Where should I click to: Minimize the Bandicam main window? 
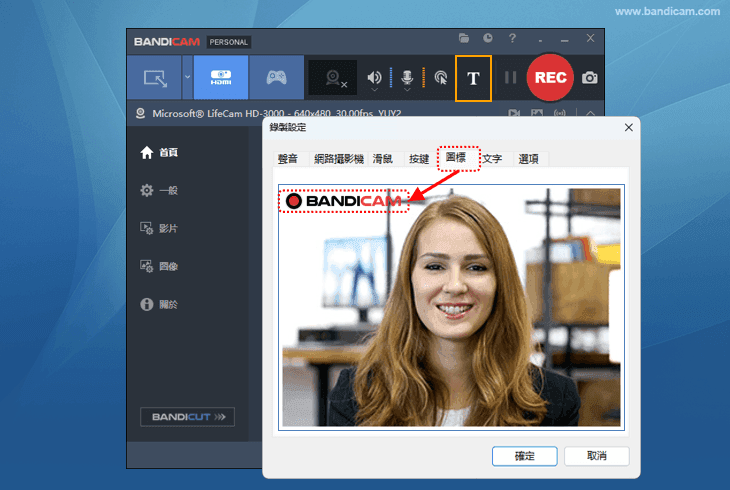pos(565,40)
